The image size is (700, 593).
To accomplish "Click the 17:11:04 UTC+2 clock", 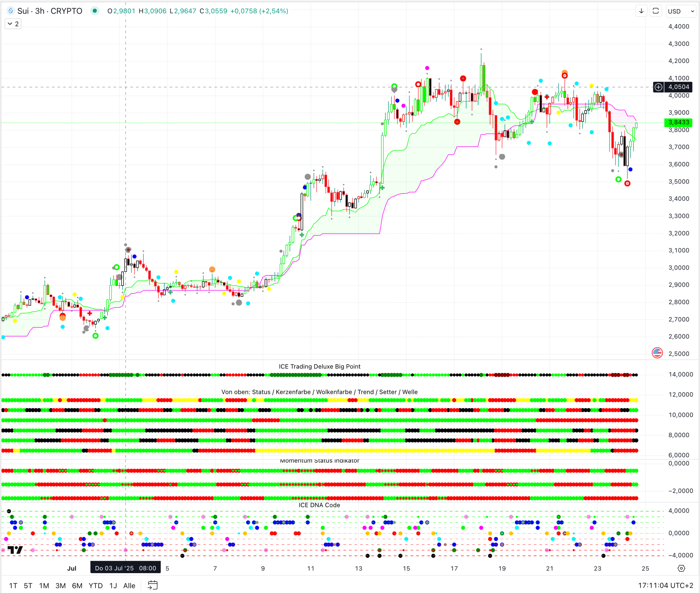I will point(665,585).
